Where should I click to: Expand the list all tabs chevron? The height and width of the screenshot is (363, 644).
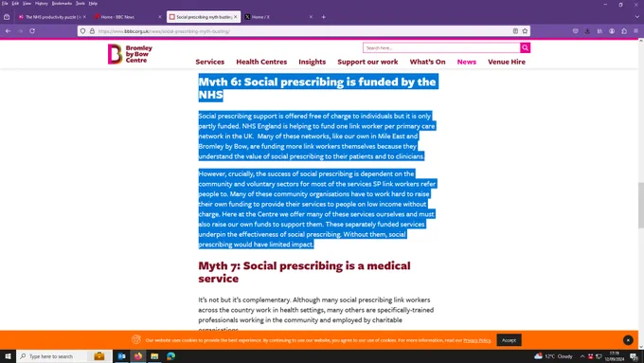(637, 17)
